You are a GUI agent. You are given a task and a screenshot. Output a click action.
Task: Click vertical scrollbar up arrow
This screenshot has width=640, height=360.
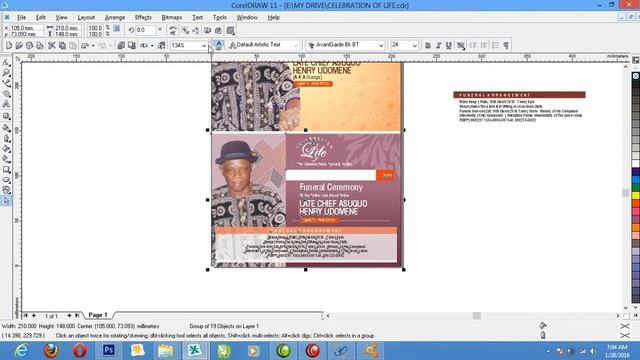(626, 67)
